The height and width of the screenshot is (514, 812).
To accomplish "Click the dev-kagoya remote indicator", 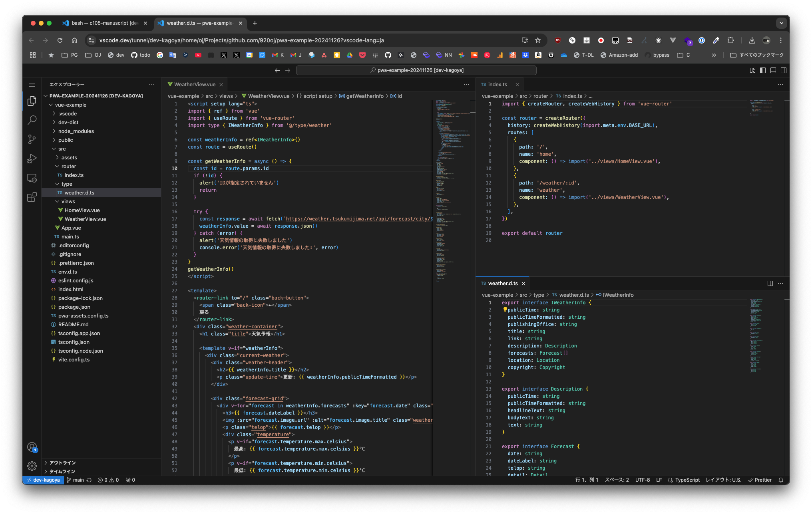I will pos(43,480).
